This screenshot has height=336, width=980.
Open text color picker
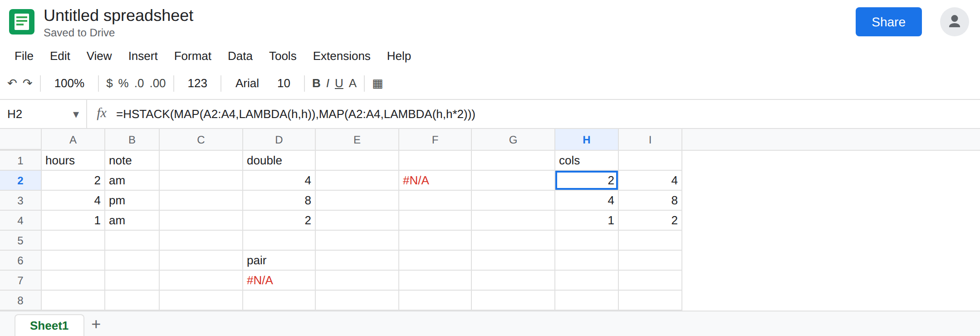coord(353,83)
